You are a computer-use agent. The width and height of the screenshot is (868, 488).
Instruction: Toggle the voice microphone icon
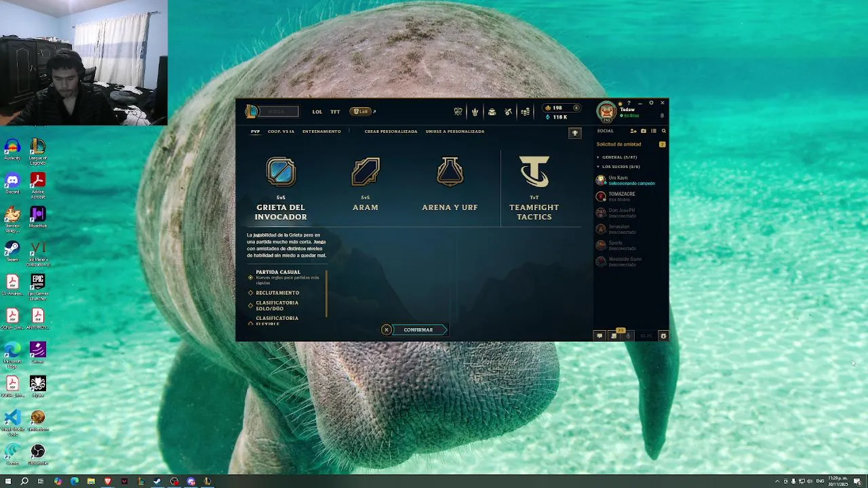(628, 335)
